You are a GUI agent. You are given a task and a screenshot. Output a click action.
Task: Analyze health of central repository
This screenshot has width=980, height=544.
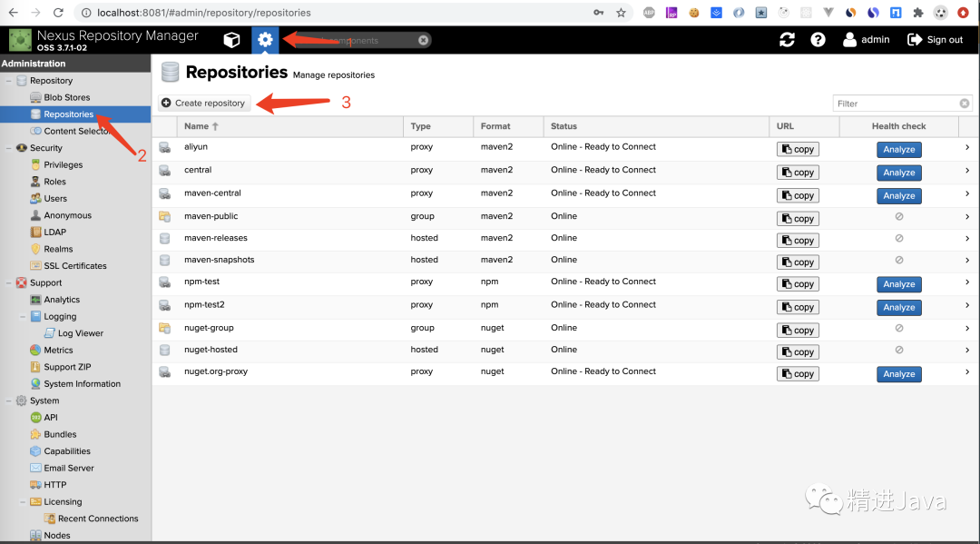[898, 173]
